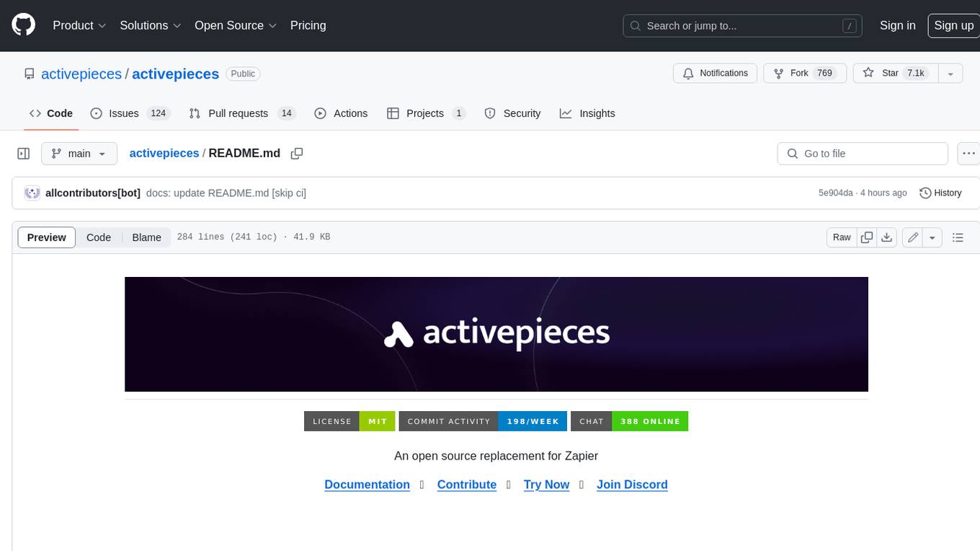
Task: Open the allcontributors[bot] avatar
Action: (x=32, y=193)
